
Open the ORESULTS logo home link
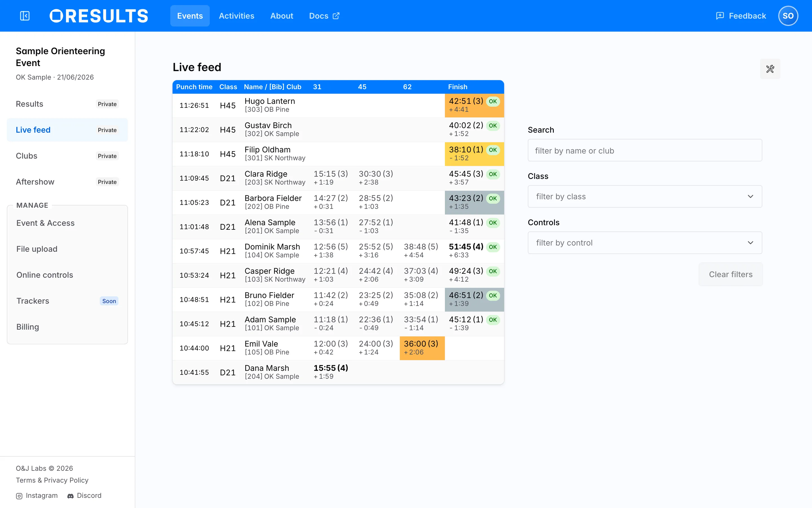pyautogui.click(x=99, y=16)
